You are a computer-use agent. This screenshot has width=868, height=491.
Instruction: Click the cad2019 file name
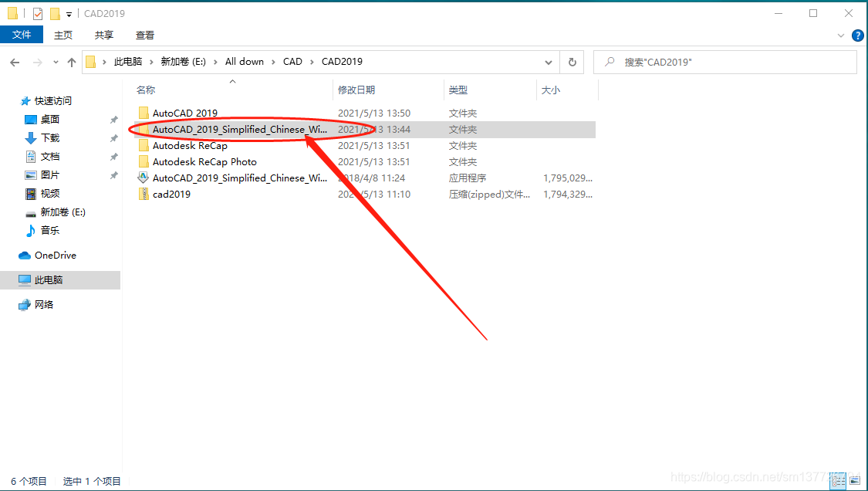point(171,194)
